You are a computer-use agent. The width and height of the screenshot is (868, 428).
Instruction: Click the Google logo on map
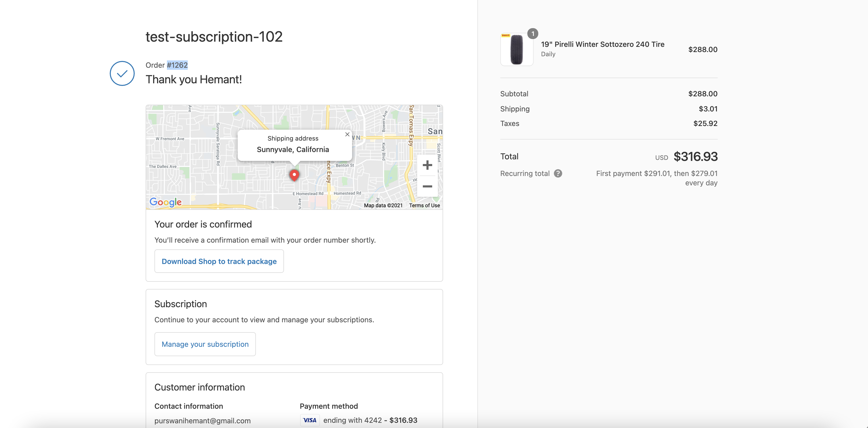pos(165,202)
